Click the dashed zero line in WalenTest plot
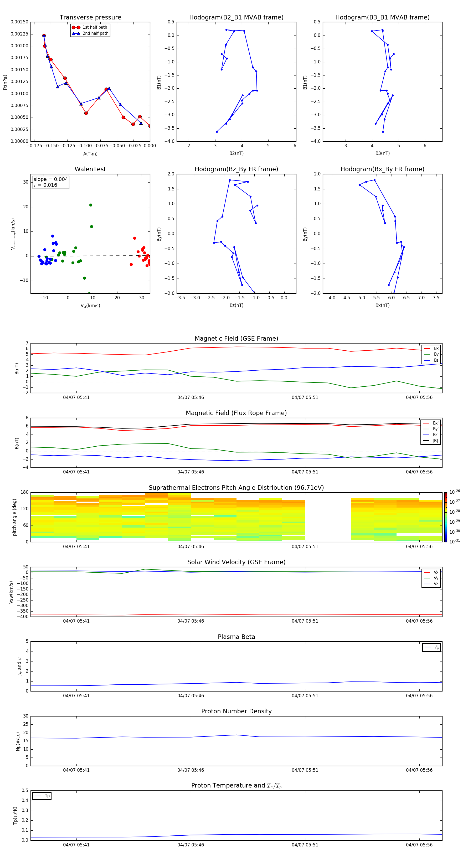This screenshot has width=473, height=868. (90, 256)
